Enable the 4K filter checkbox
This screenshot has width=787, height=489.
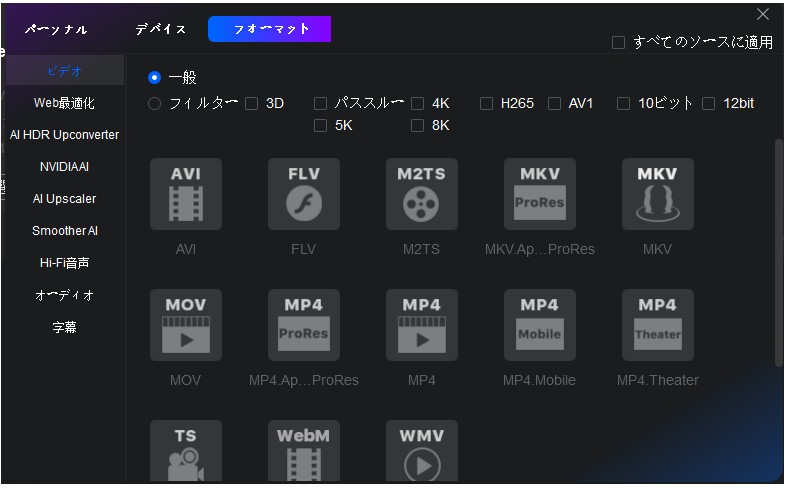click(418, 103)
